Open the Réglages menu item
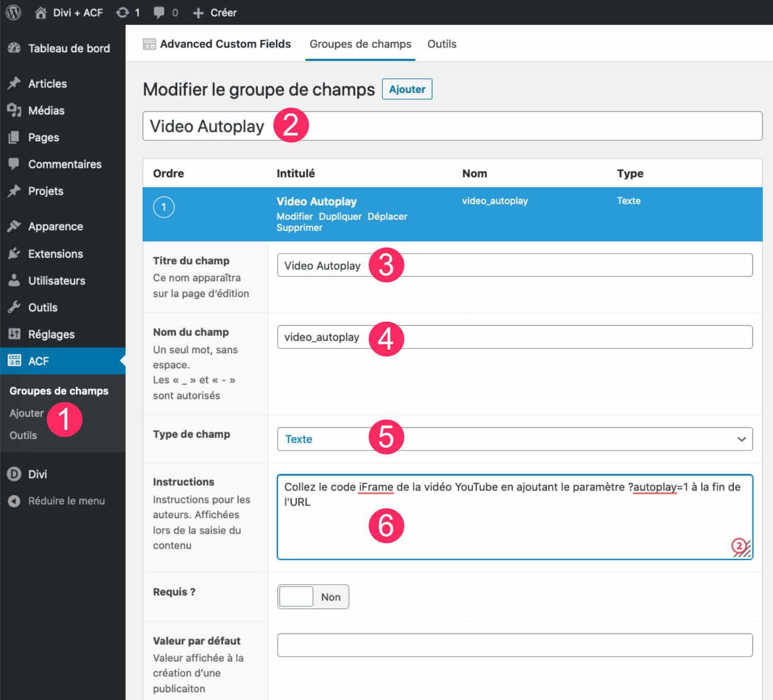 coord(52,335)
